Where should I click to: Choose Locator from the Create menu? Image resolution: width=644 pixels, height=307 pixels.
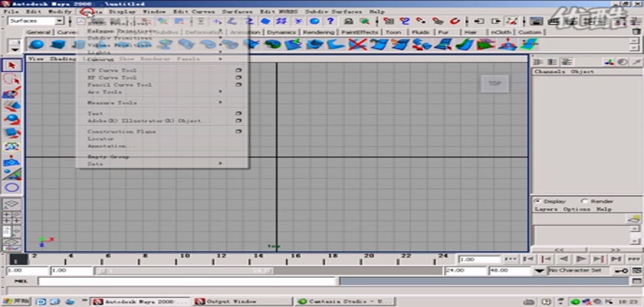[100, 139]
